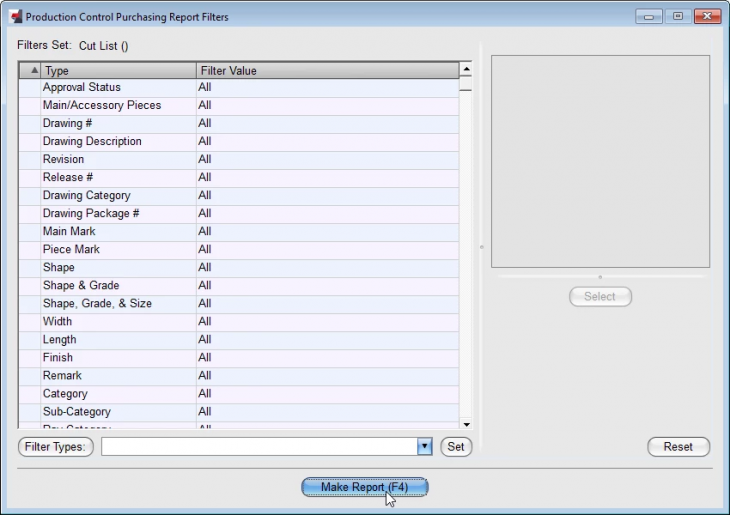The height and width of the screenshot is (515, 730).
Task: Sort by the Type column header
Action: pos(118,70)
